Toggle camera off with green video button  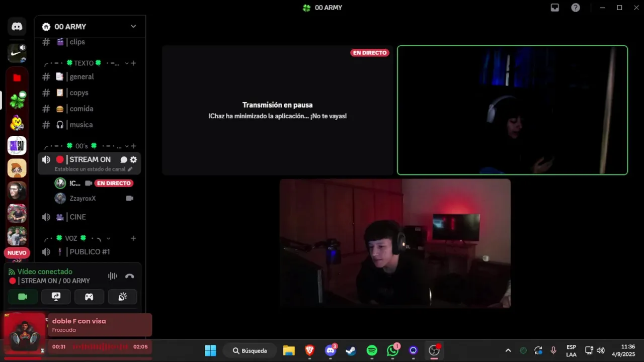(23, 297)
